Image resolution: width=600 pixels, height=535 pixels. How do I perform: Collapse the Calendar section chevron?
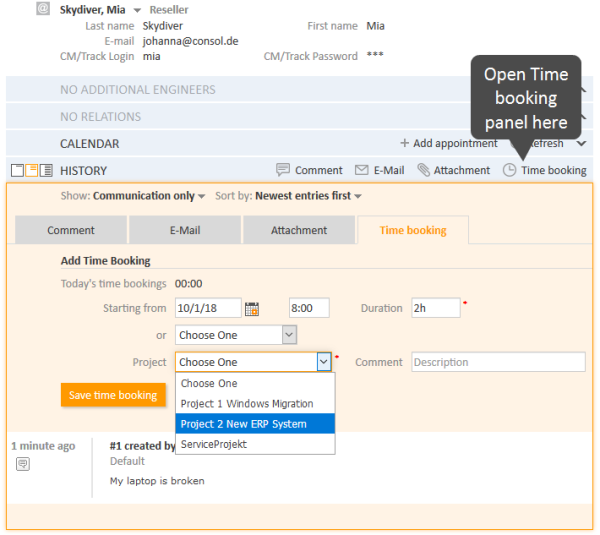[582, 144]
